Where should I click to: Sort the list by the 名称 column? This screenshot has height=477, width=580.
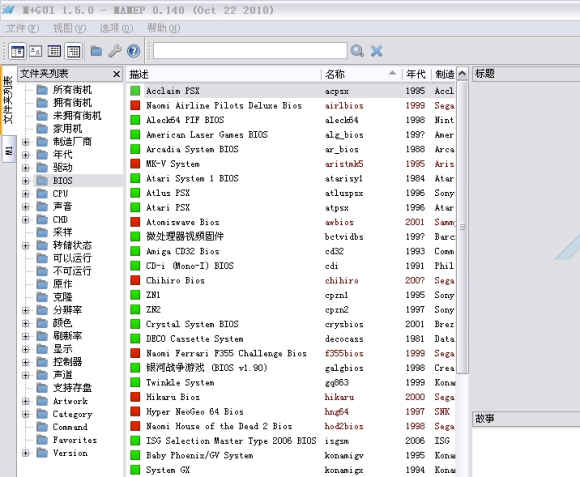pos(361,74)
